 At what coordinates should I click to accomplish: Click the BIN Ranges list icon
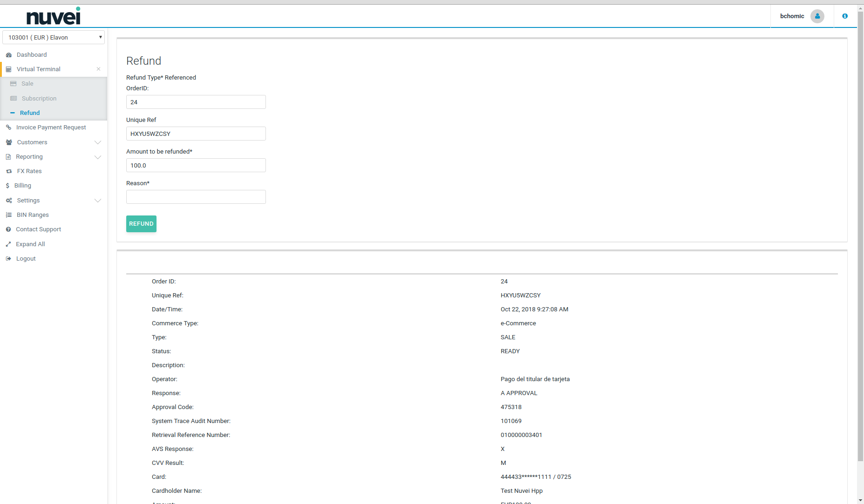(x=8, y=215)
